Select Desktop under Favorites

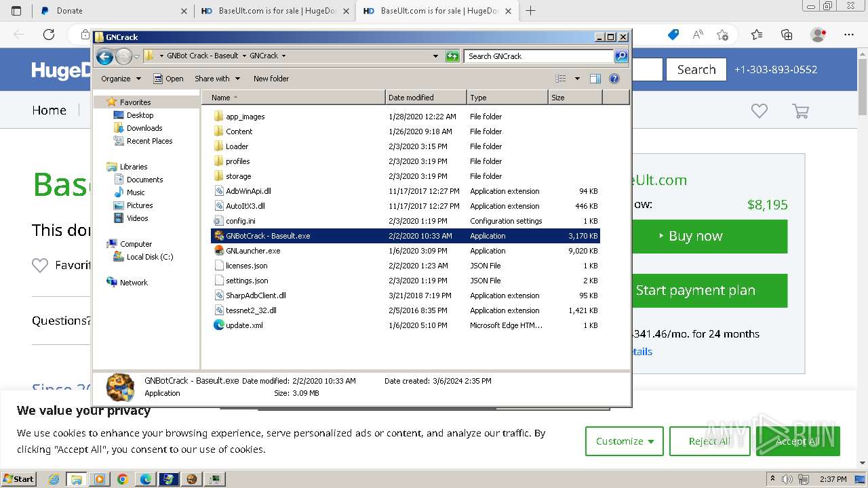[140, 115]
